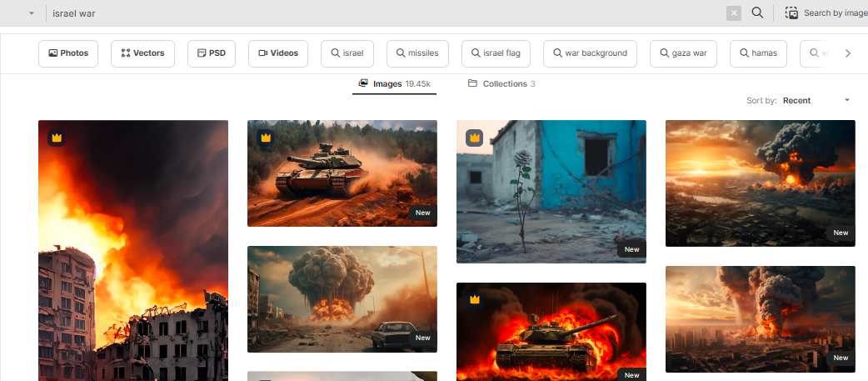The width and height of the screenshot is (868, 381).
Task: Switch to the Images tab
Action: coord(394,84)
